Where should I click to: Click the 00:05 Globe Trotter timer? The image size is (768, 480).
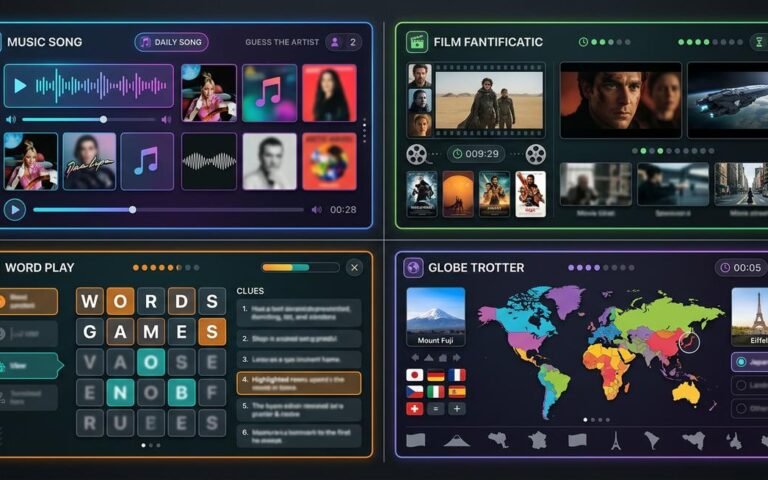pos(741,267)
